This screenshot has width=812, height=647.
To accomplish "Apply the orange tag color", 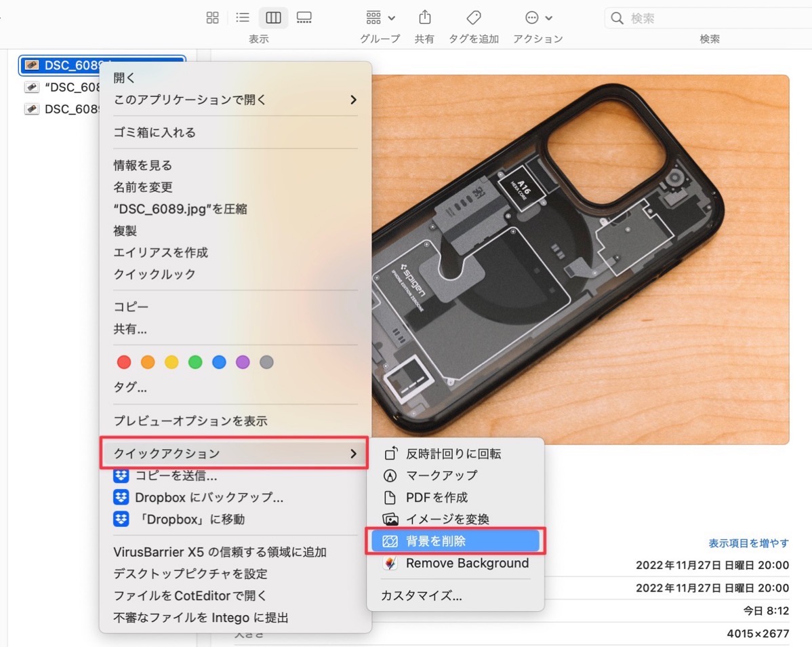I will pos(148,362).
